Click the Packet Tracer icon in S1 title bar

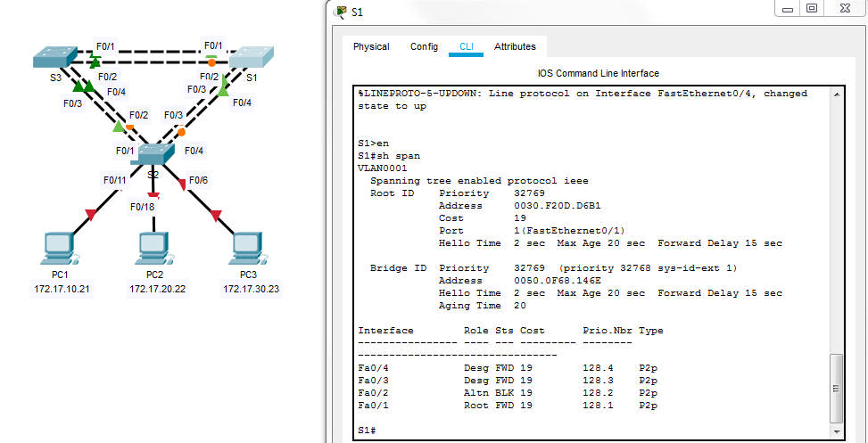pos(339,12)
